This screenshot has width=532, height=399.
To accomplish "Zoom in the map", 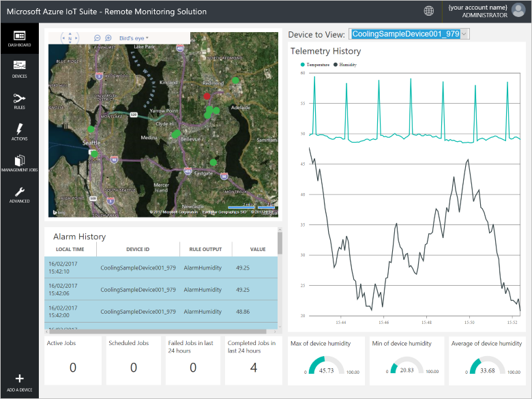I will coord(108,38).
